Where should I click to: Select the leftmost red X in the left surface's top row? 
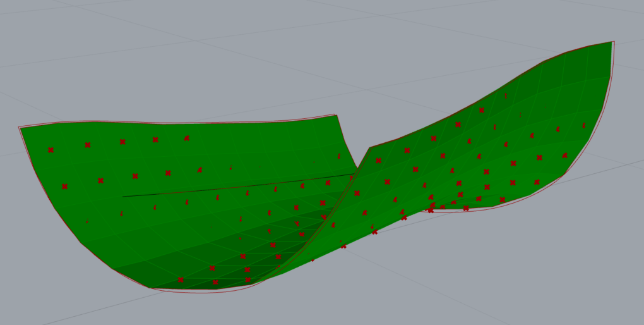click(51, 150)
